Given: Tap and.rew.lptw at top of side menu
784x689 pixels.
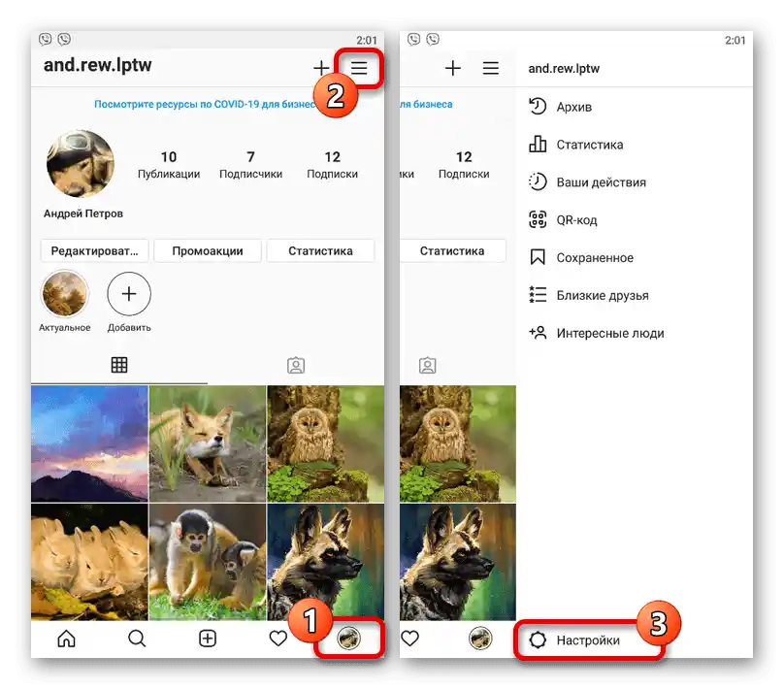Looking at the screenshot, I should tap(564, 69).
